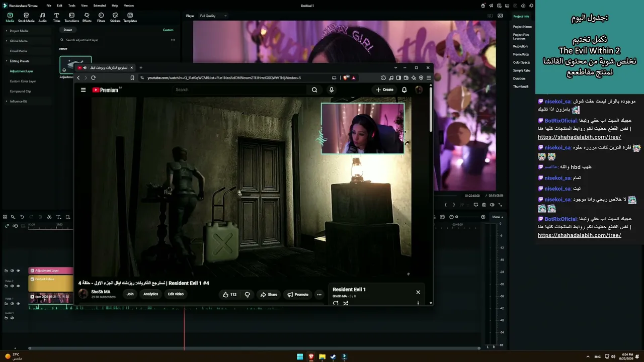Viewport: 644px width, 362px height.
Task: Open the Edit menu in Filmora
Action: point(59,6)
